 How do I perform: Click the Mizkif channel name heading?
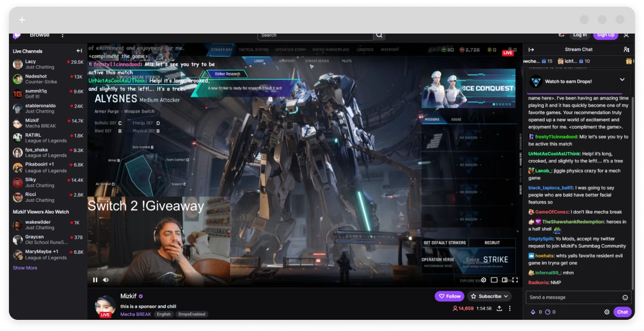pos(128,296)
